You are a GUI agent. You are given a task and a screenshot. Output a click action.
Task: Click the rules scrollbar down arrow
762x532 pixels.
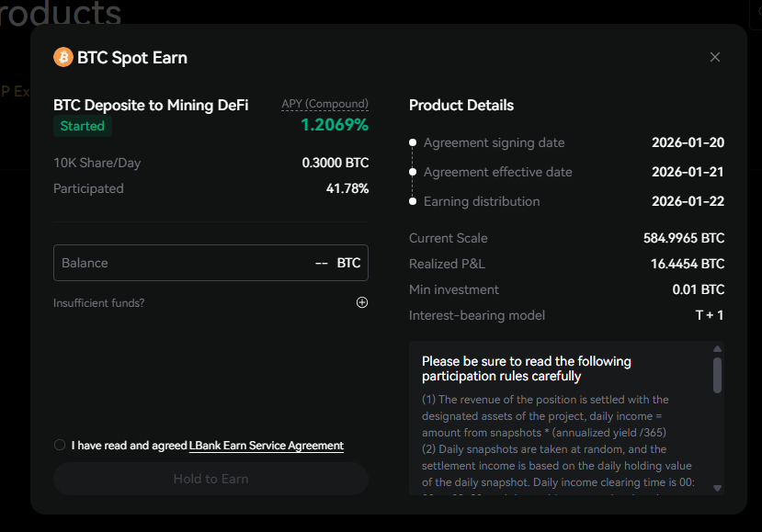click(717, 488)
